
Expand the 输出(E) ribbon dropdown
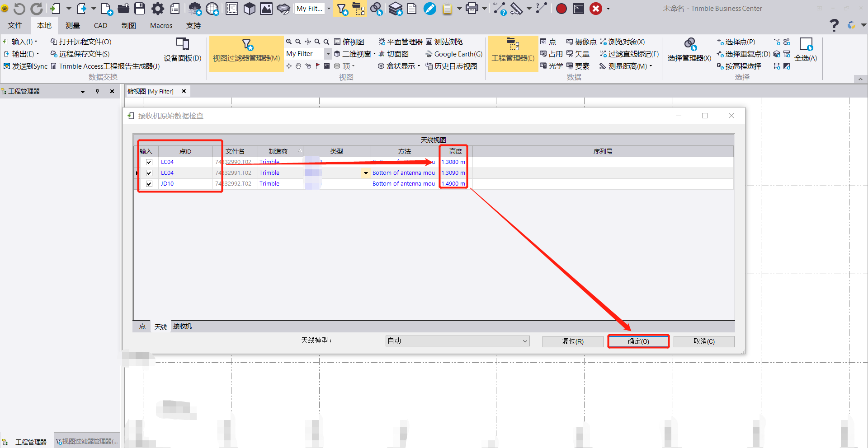click(x=38, y=54)
